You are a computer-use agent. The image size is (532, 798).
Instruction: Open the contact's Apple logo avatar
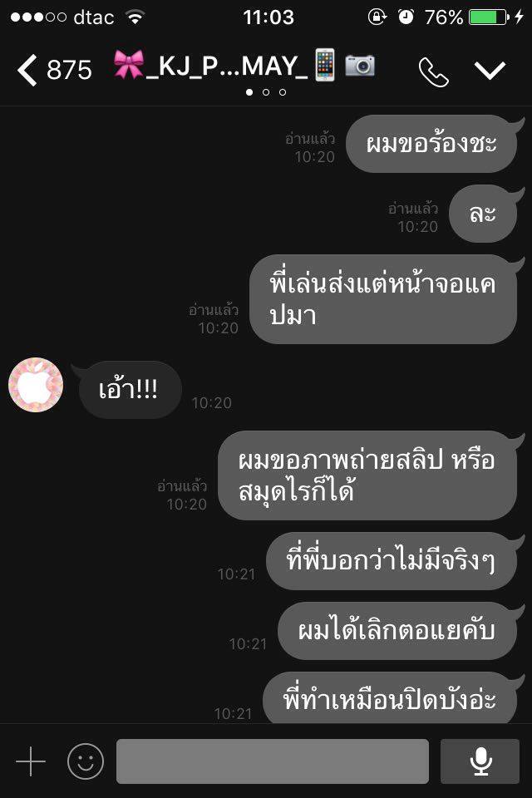[x=36, y=385]
